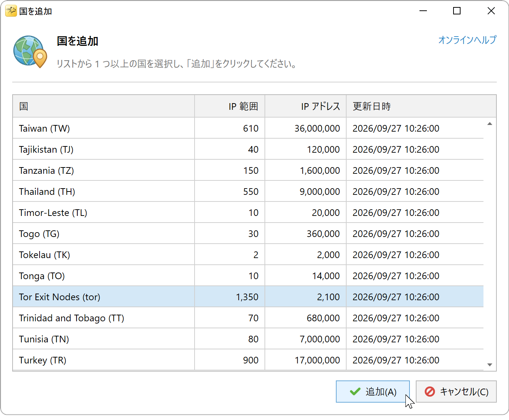Click the red prohibition icon on キャンセル button
The image size is (509, 420).
[x=430, y=392]
